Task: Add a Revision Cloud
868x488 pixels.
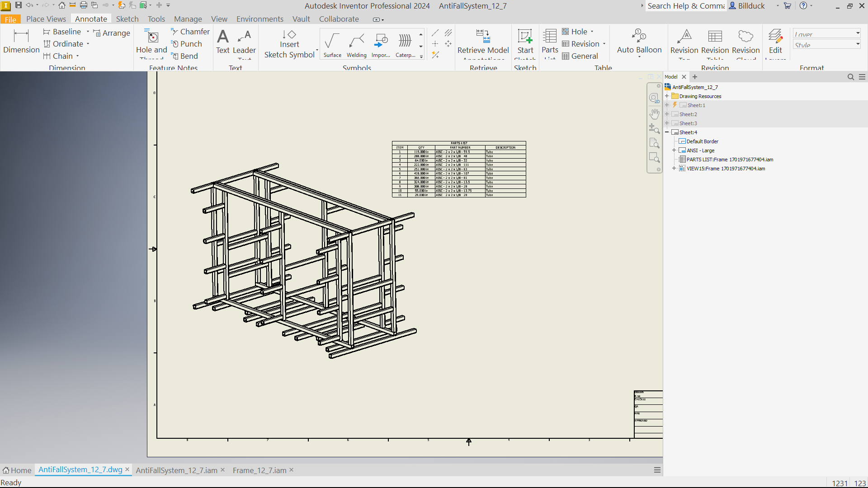Action: (745, 43)
